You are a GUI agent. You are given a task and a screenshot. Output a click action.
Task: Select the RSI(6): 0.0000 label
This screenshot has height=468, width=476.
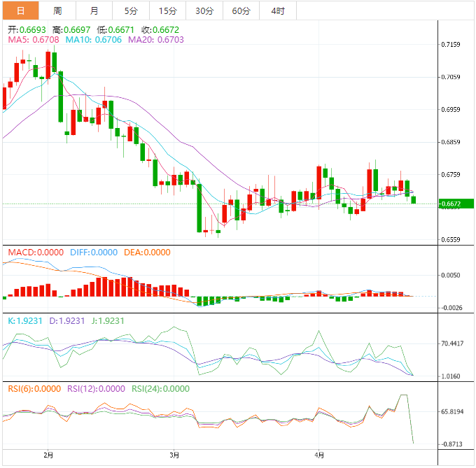tap(34, 389)
